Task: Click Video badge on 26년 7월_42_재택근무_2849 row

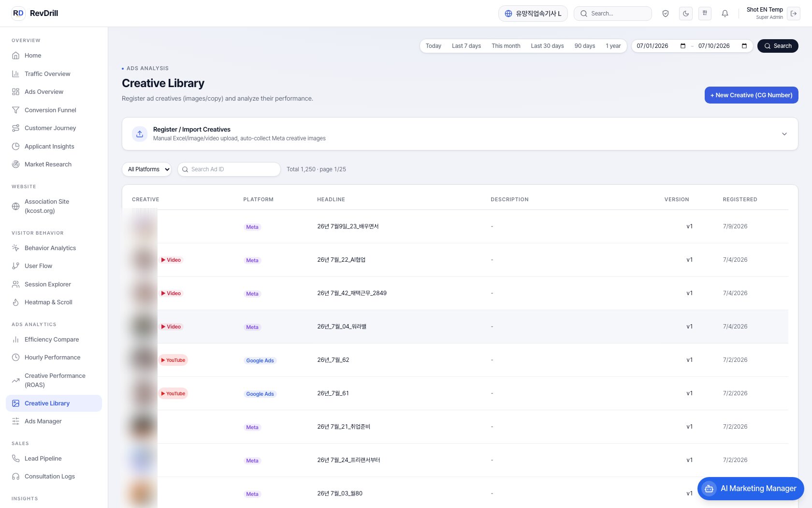Action: (171, 294)
